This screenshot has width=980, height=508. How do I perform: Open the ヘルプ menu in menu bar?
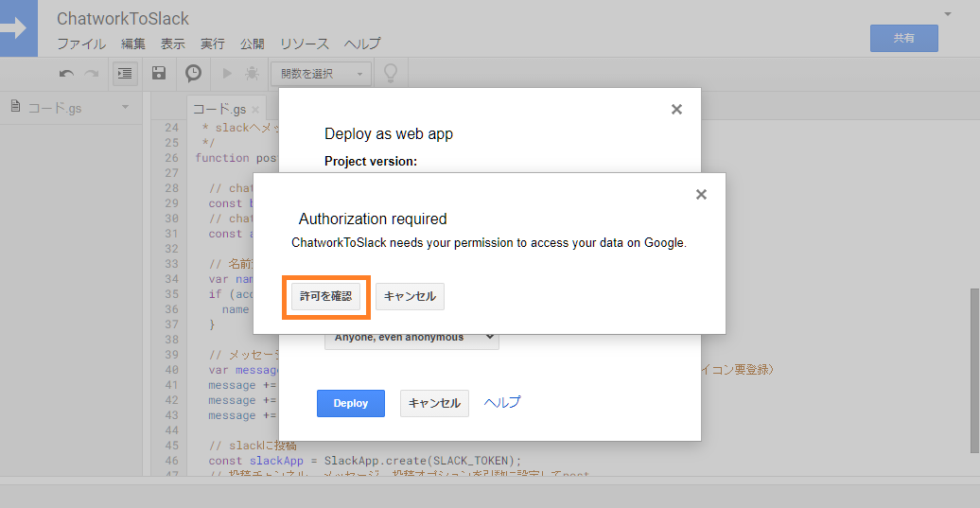click(362, 44)
